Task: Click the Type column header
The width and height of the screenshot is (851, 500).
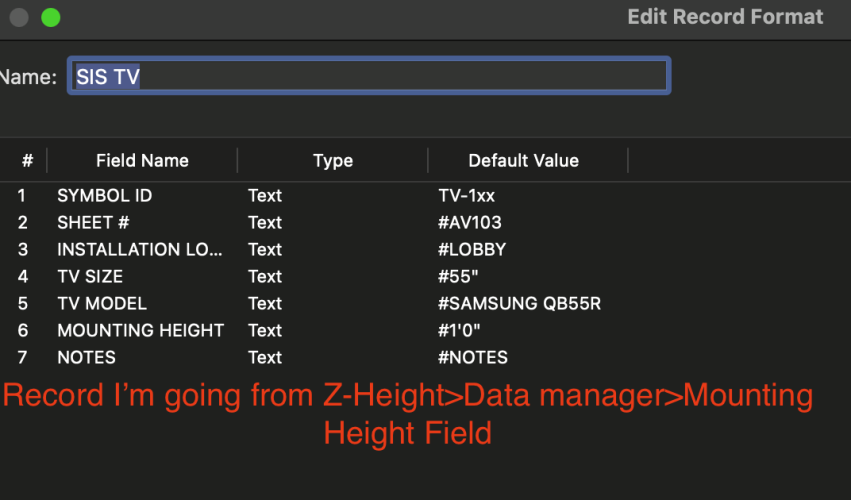Action: [332, 160]
